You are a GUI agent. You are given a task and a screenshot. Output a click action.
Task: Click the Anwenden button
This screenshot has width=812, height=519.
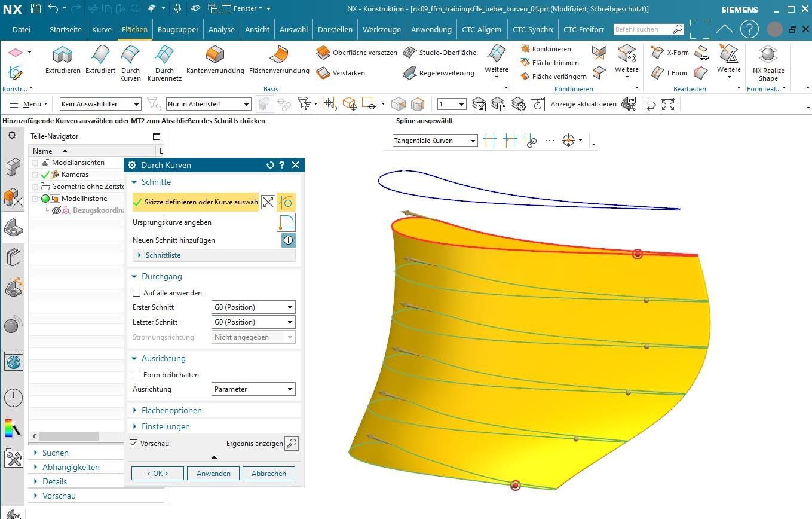[x=213, y=473]
